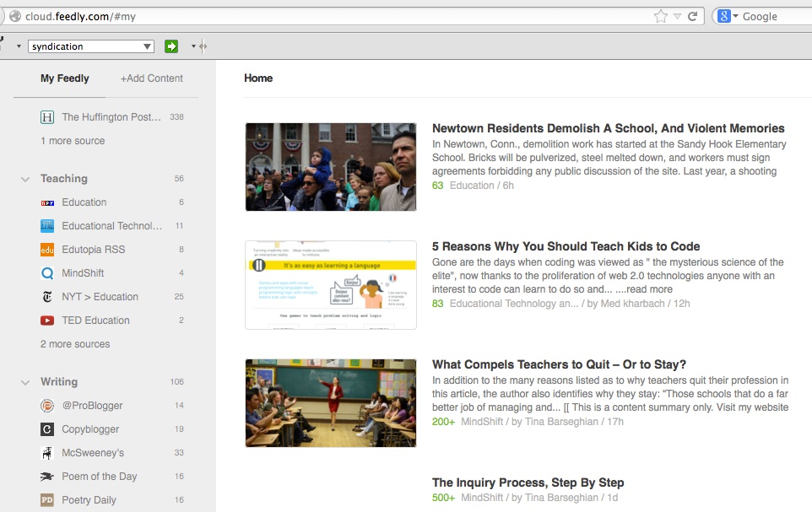Screen dimensions: 812x512
Task: Click the NPR Education feed icon
Action: pos(47,202)
